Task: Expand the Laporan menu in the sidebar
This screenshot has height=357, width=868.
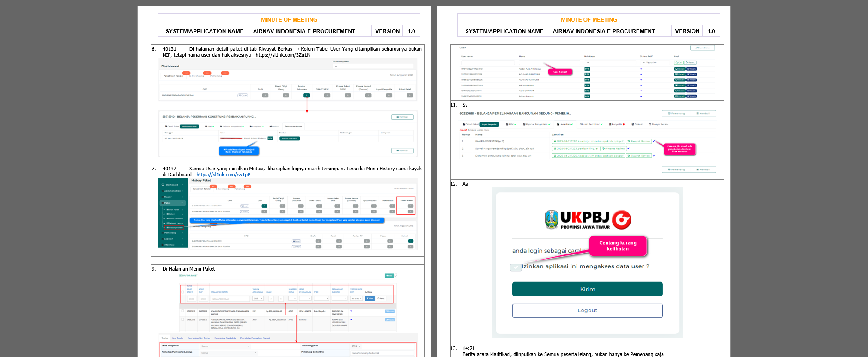Action: point(173,239)
